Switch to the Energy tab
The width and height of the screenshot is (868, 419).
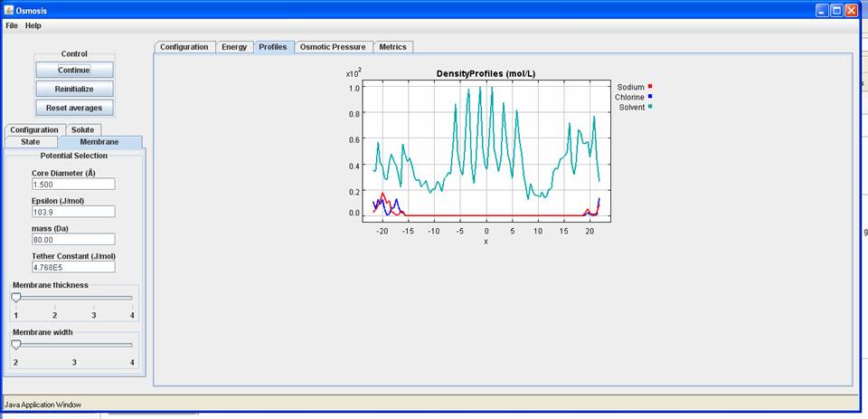(234, 47)
